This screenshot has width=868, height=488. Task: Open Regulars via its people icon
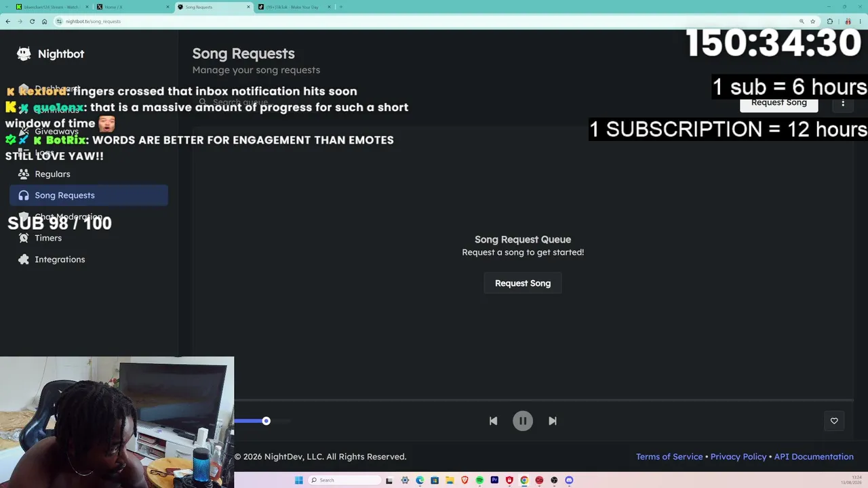[x=24, y=174]
